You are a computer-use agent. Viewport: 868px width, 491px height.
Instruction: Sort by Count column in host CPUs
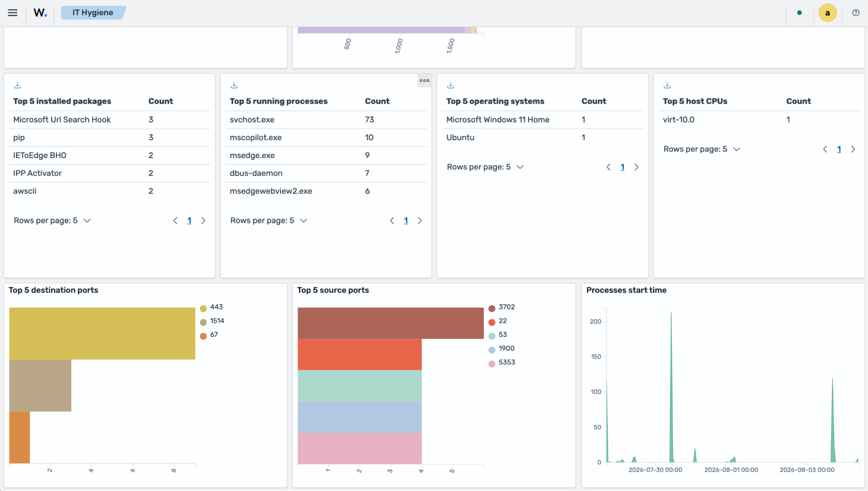pos(799,101)
